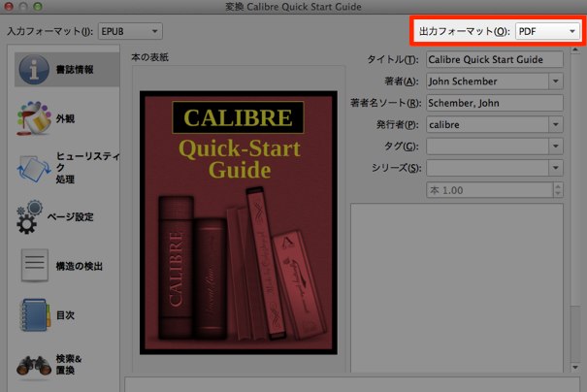
Task: Increase the series number stepper up arrow
Action: (x=558, y=186)
